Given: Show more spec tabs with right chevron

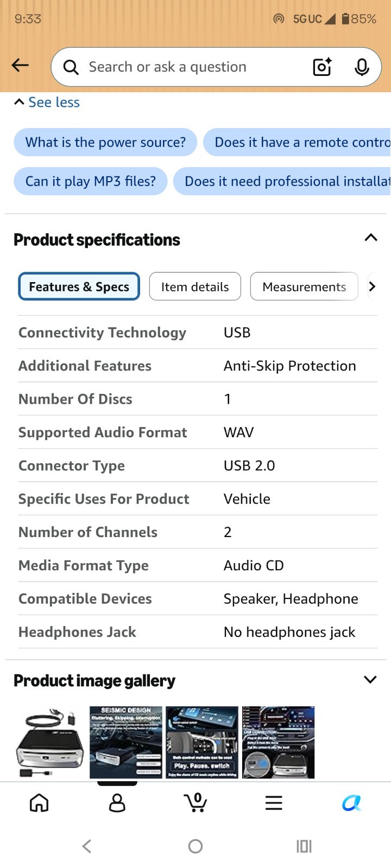Looking at the screenshot, I should point(372,286).
